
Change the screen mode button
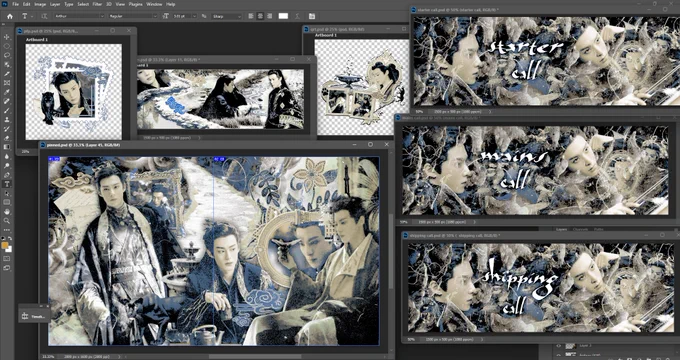(7, 268)
